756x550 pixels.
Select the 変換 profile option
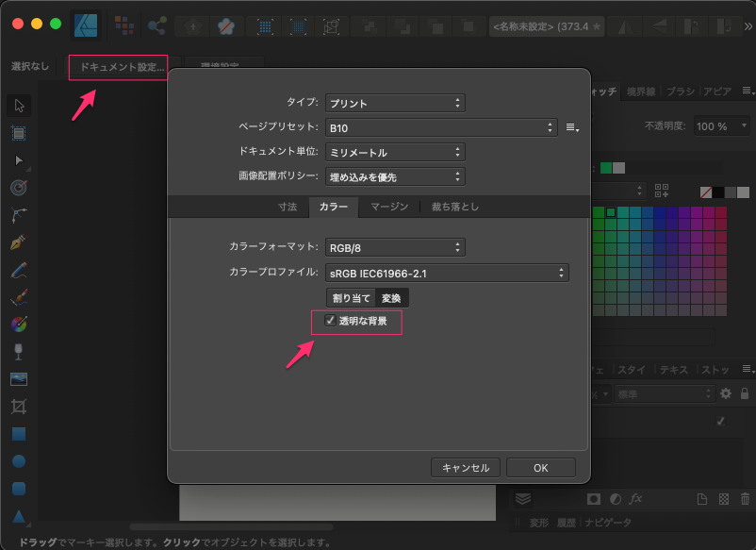point(391,298)
